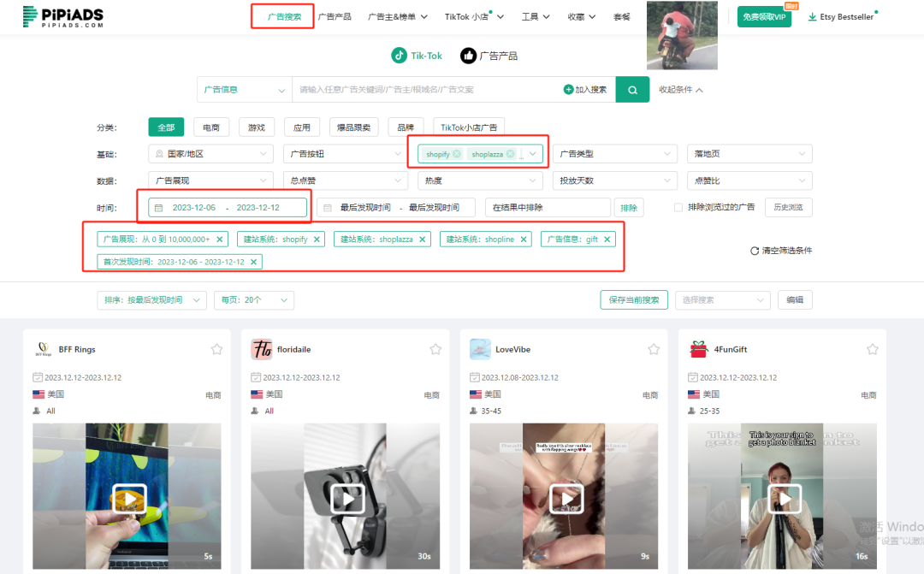This screenshot has height=574, width=924.
Task: Click the 排除 button
Action: [x=629, y=208]
